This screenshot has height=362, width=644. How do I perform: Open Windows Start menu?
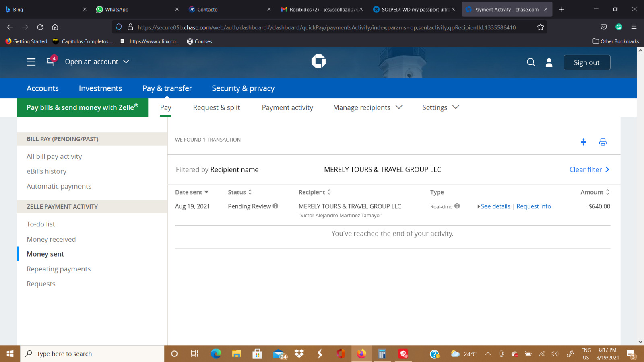pyautogui.click(x=10, y=354)
